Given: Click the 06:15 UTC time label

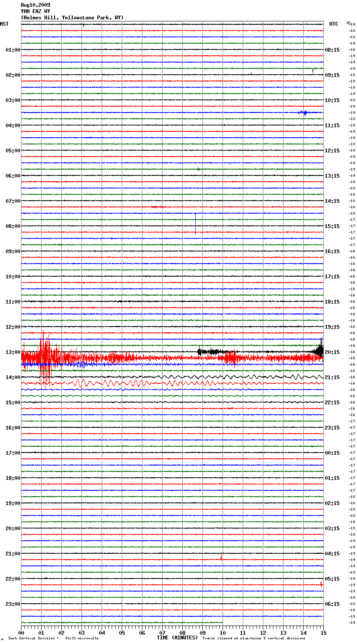Looking at the screenshot, I should (332, 604).
